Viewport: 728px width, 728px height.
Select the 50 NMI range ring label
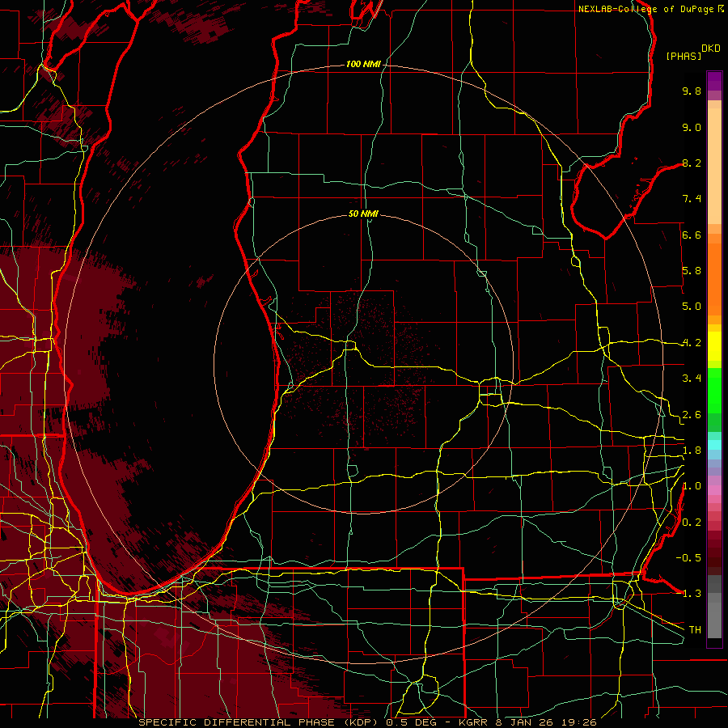point(363,214)
